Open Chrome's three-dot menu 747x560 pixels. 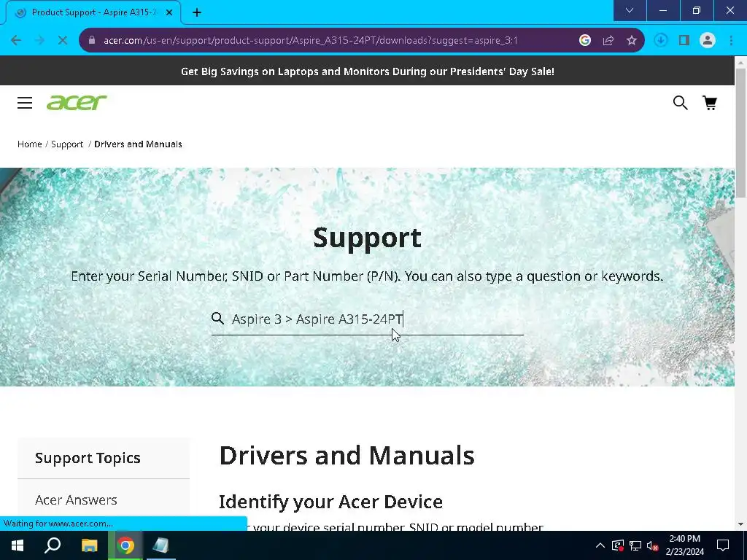[731, 41]
